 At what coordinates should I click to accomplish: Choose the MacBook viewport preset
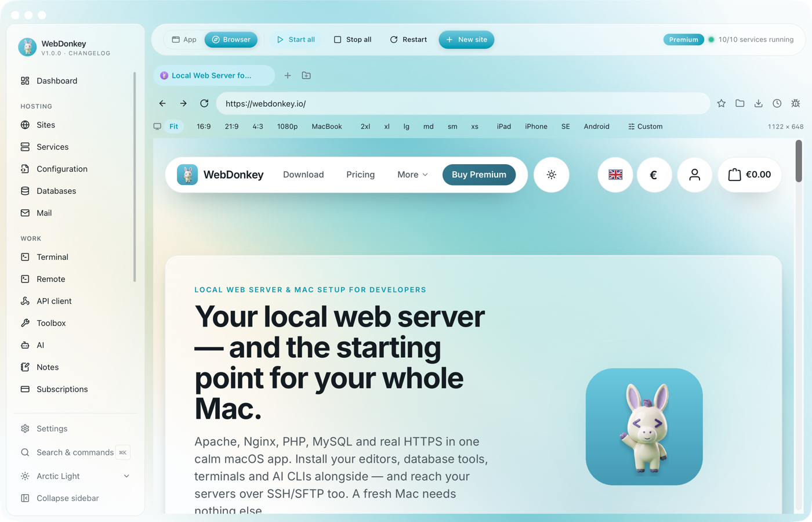coord(327,126)
